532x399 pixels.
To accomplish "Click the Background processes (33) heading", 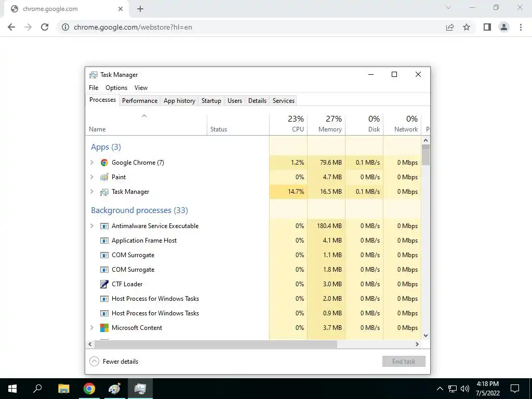I will (139, 210).
